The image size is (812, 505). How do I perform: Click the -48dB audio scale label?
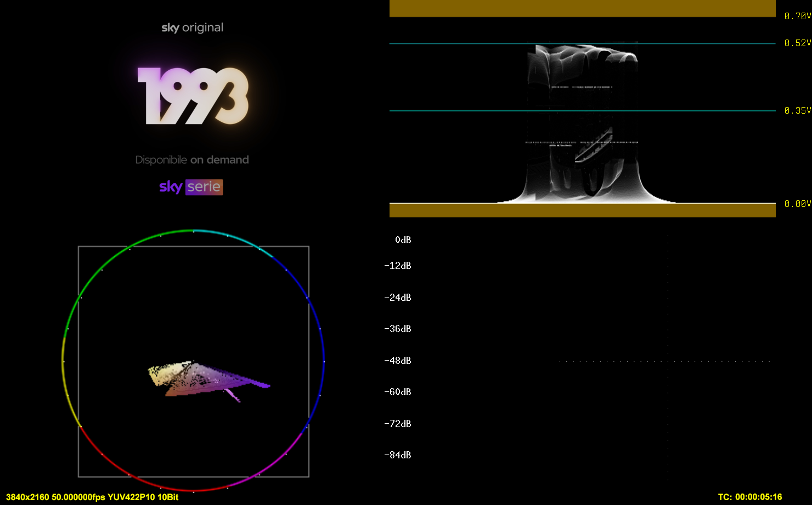coord(398,361)
